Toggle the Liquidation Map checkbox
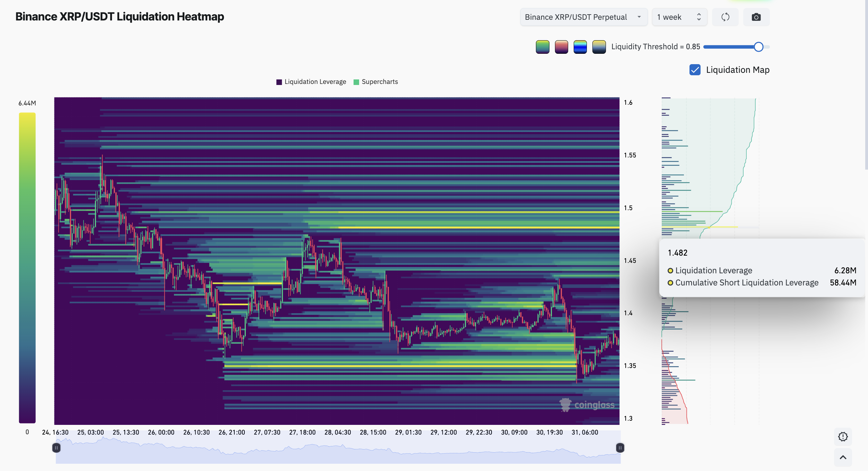The image size is (868, 471). (x=695, y=70)
